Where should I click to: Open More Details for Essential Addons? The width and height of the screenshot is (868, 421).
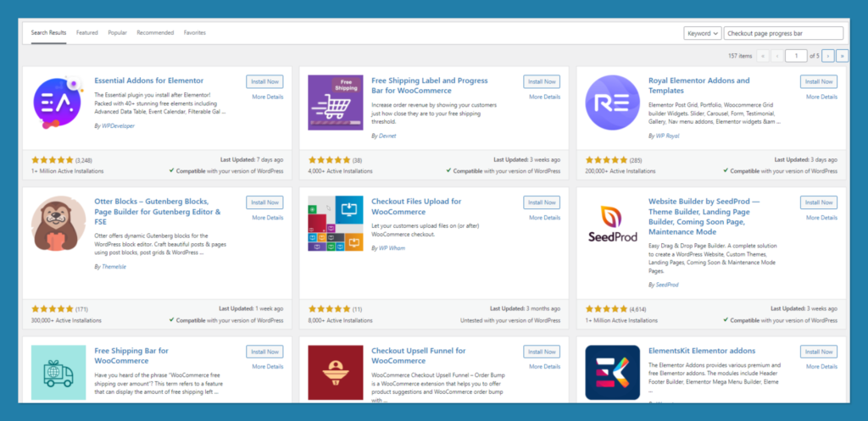pos(268,97)
